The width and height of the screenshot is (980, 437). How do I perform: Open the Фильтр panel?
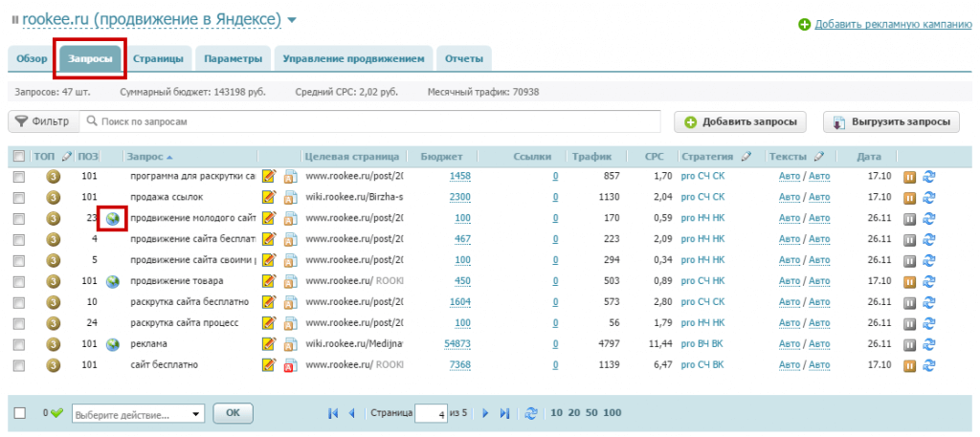coord(43,121)
